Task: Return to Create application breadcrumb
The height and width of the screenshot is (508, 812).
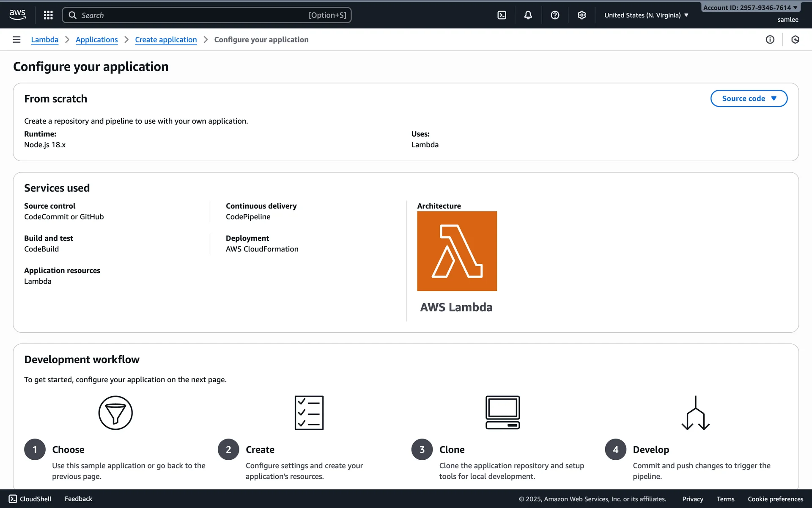Action: point(166,39)
